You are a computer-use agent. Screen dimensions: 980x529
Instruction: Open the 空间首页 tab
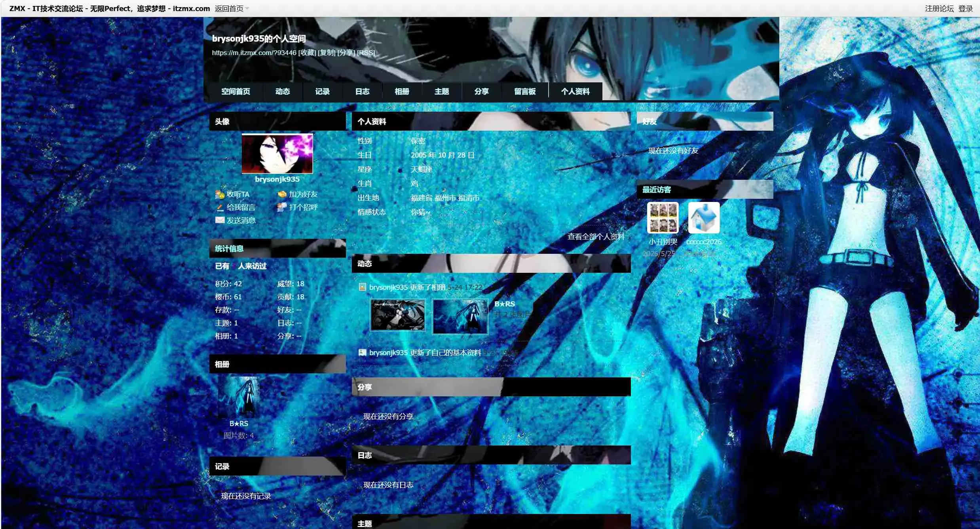(236, 91)
